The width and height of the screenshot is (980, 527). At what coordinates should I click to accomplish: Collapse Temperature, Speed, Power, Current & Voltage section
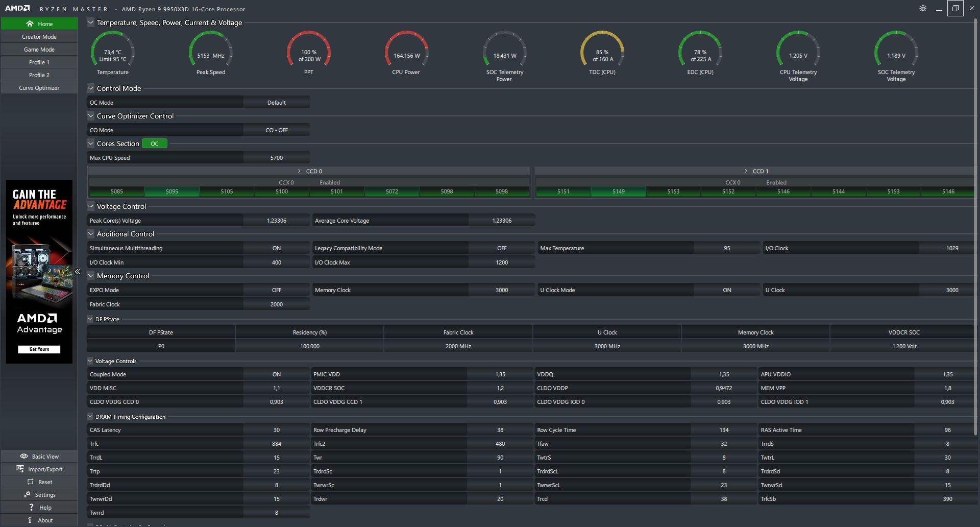91,22
